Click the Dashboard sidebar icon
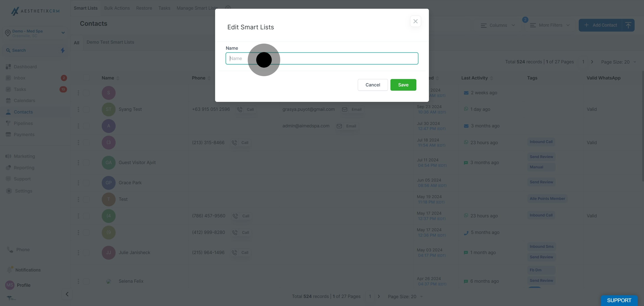This screenshot has height=306, width=644. 8,67
